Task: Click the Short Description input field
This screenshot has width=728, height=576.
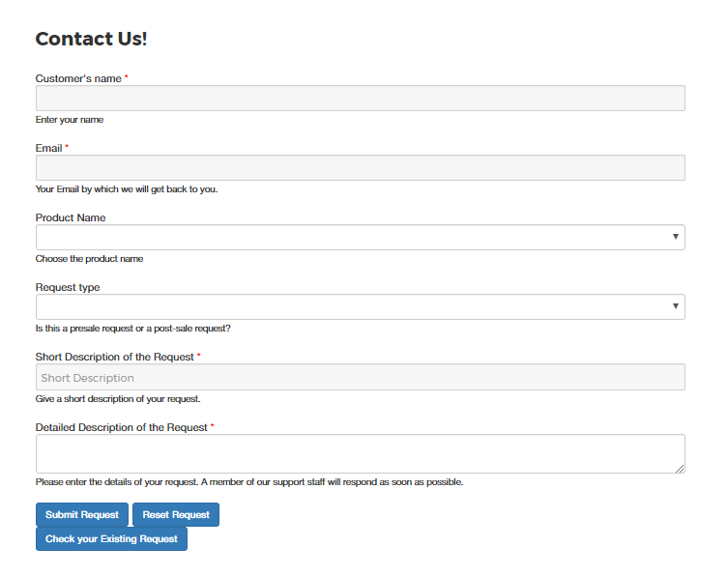Action: 361,377
